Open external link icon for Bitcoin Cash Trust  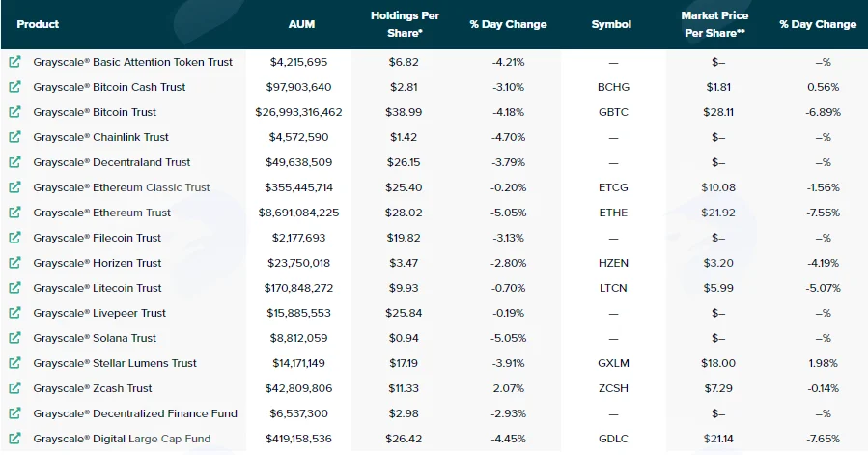coord(14,86)
